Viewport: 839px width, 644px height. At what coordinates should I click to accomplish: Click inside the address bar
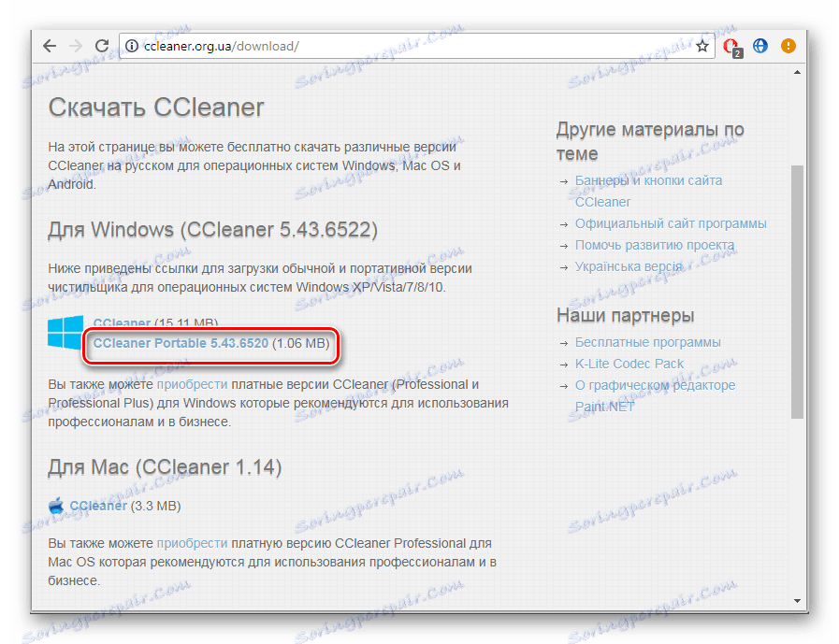(374, 44)
